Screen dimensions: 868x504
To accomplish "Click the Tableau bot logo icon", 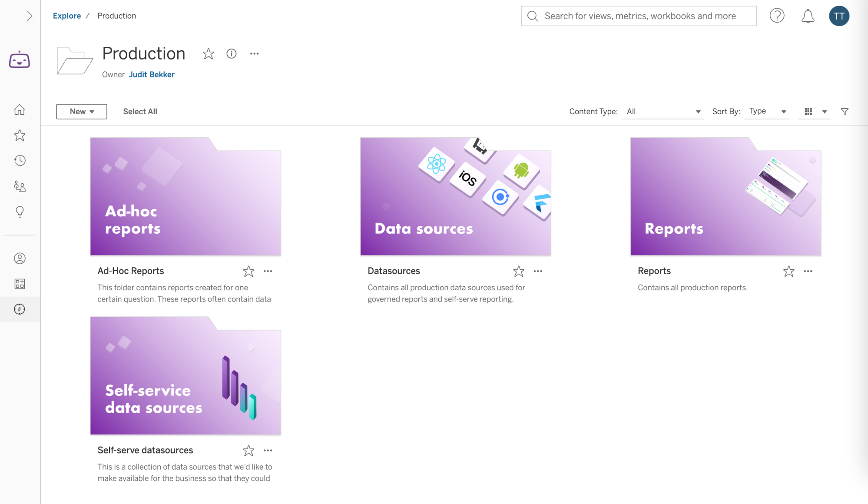I will coord(20,60).
